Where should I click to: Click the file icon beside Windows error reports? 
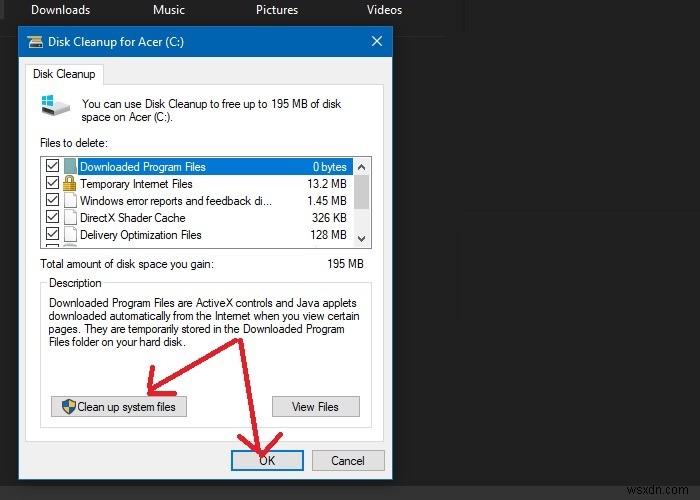click(70, 200)
